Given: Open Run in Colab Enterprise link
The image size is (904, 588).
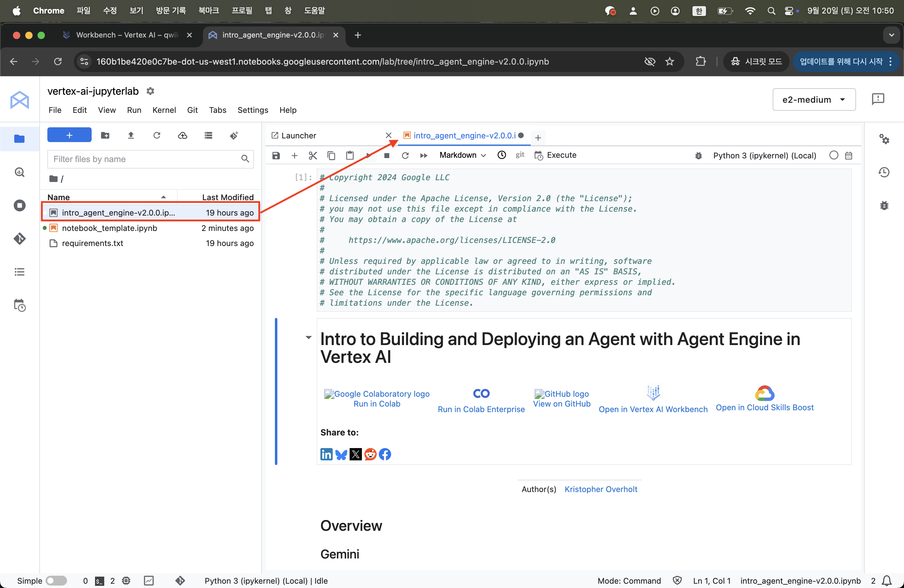Looking at the screenshot, I should tap(481, 409).
